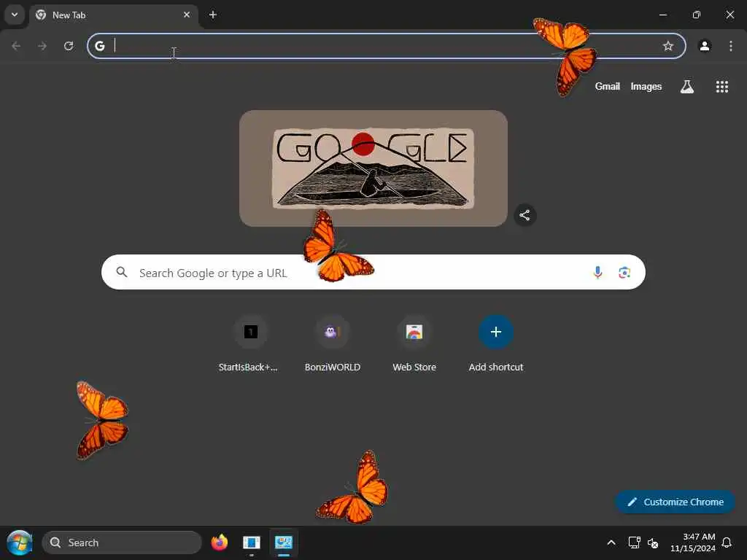Open the tab search dropdown arrow
The width and height of the screenshot is (747, 560).
(15, 15)
